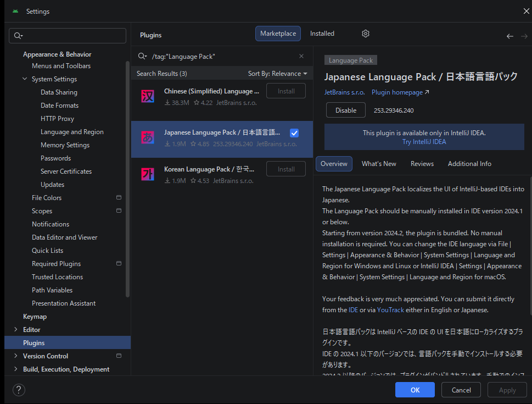The width and height of the screenshot is (532, 404).
Task: Clear the plugin search with the X icon
Action: pyautogui.click(x=301, y=56)
